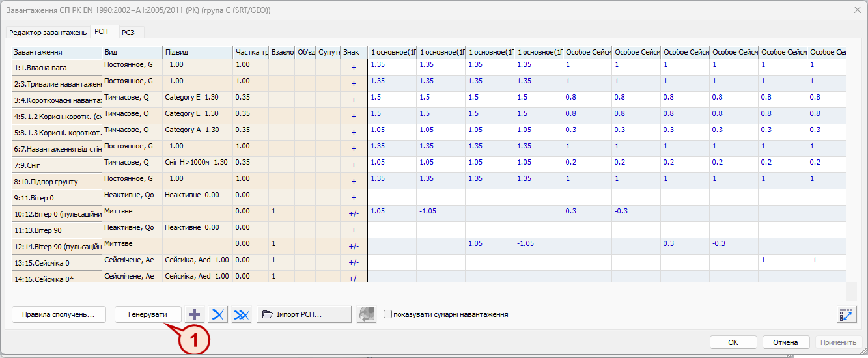Viewport: 868px width, 358px height.
Task: Open the РСЗ tab
Action: [128, 33]
